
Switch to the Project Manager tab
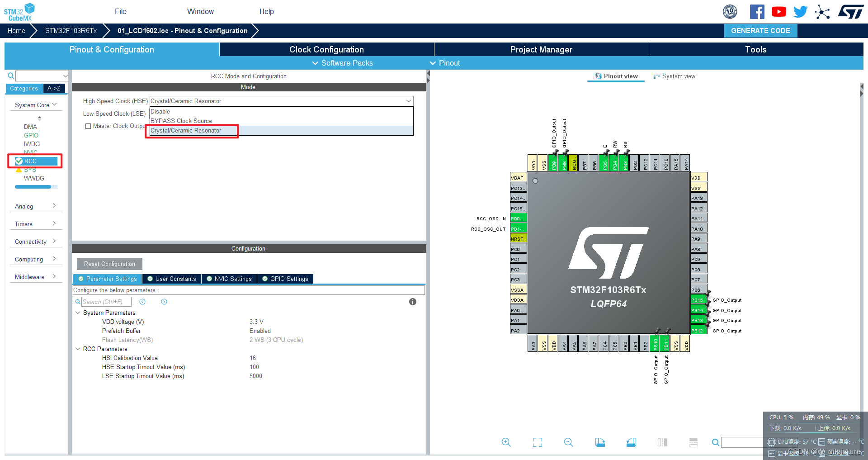coord(541,49)
